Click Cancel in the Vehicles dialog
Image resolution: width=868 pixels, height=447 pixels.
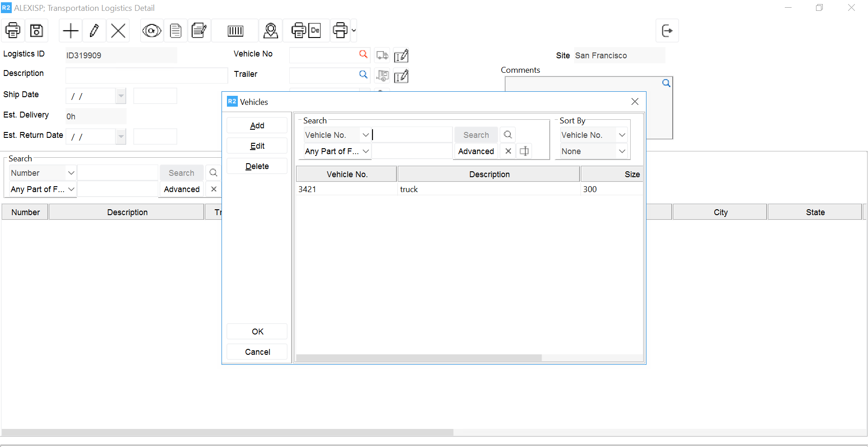click(257, 352)
